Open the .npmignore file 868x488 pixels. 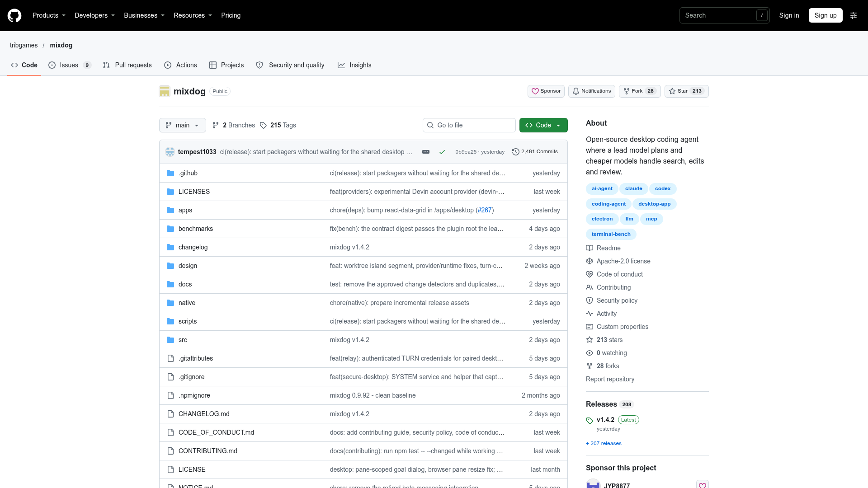tap(194, 395)
